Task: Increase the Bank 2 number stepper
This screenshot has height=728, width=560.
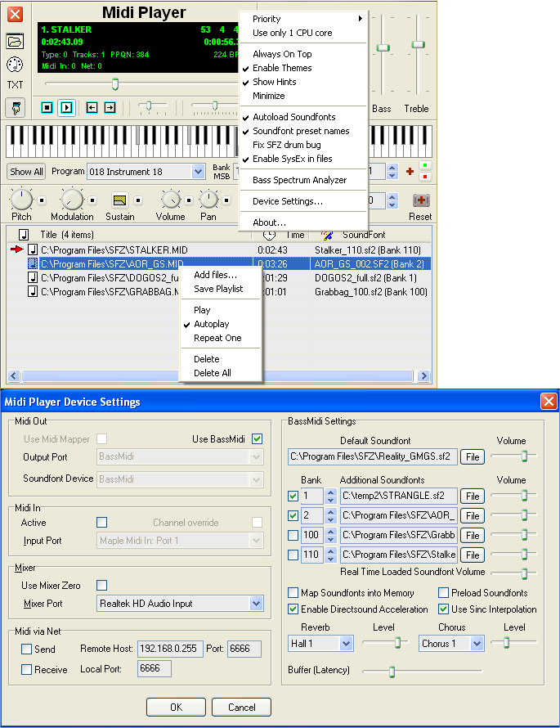Action: click(330, 511)
